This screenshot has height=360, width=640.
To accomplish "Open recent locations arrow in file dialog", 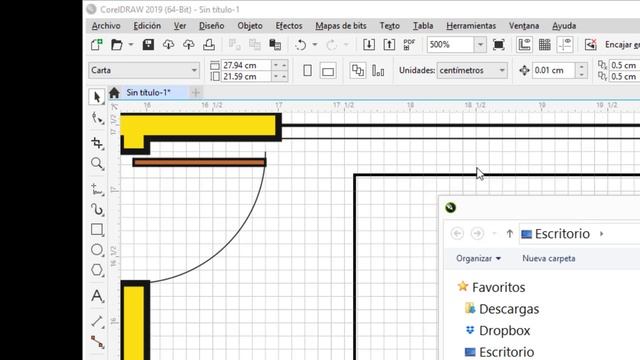I will click(x=494, y=234).
